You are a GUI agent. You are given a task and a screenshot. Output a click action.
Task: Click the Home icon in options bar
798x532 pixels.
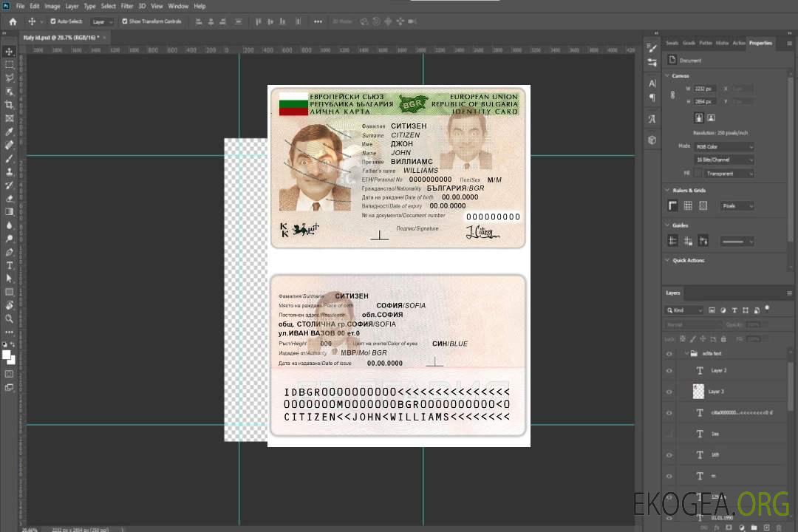[x=13, y=21]
